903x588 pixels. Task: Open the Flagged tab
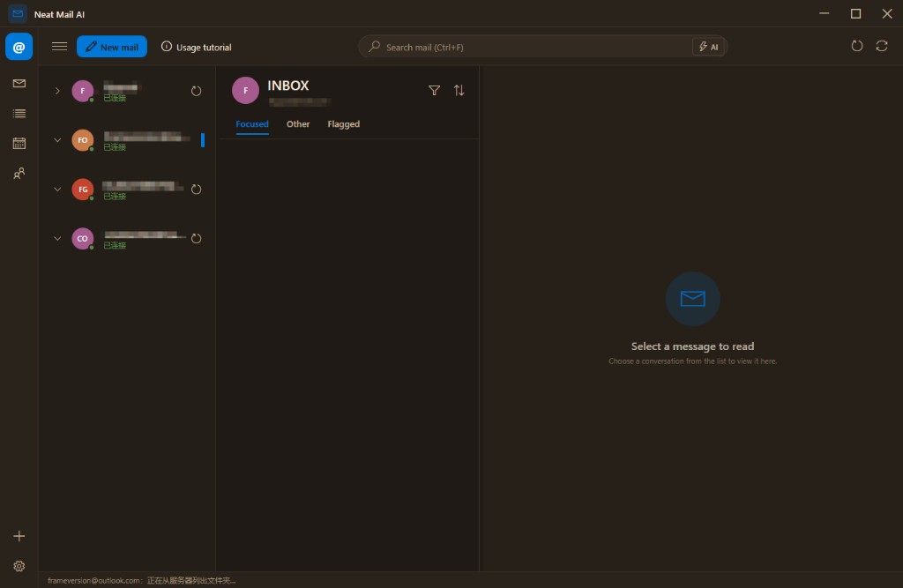(x=343, y=123)
